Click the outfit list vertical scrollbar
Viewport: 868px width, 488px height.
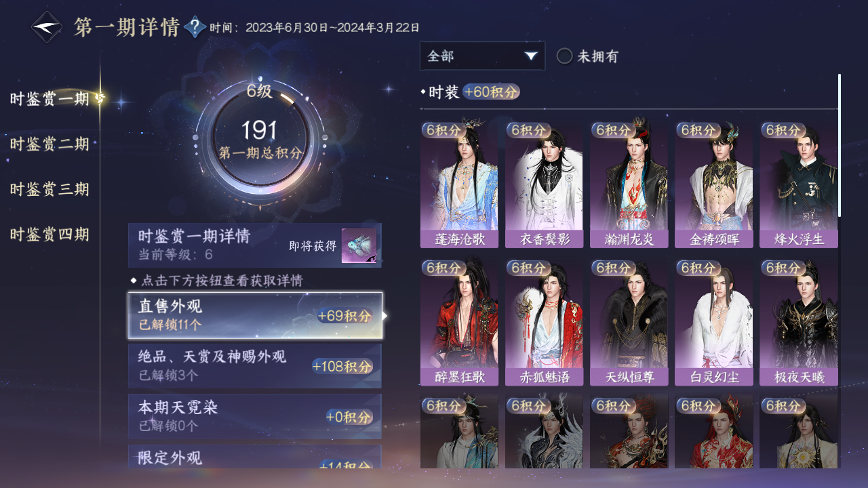click(840, 146)
